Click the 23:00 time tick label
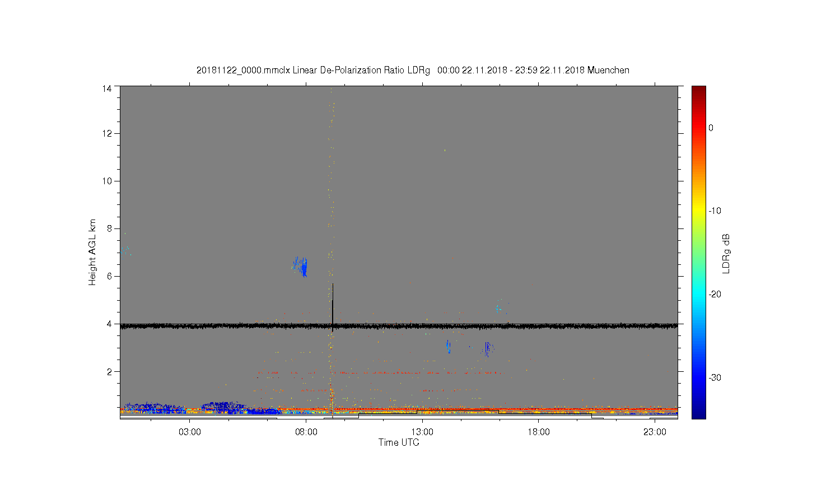This screenshot has width=840, height=504. pyautogui.click(x=655, y=432)
